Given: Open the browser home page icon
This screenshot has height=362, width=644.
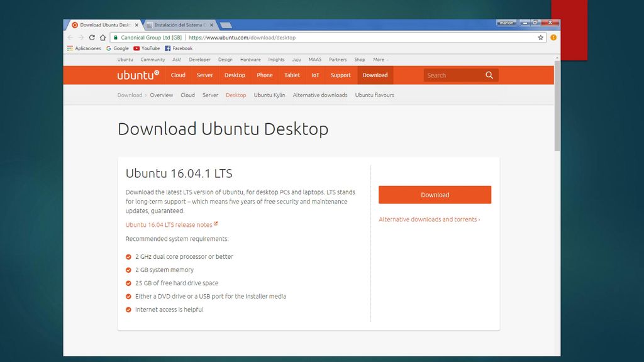Looking at the screenshot, I should (103, 37).
